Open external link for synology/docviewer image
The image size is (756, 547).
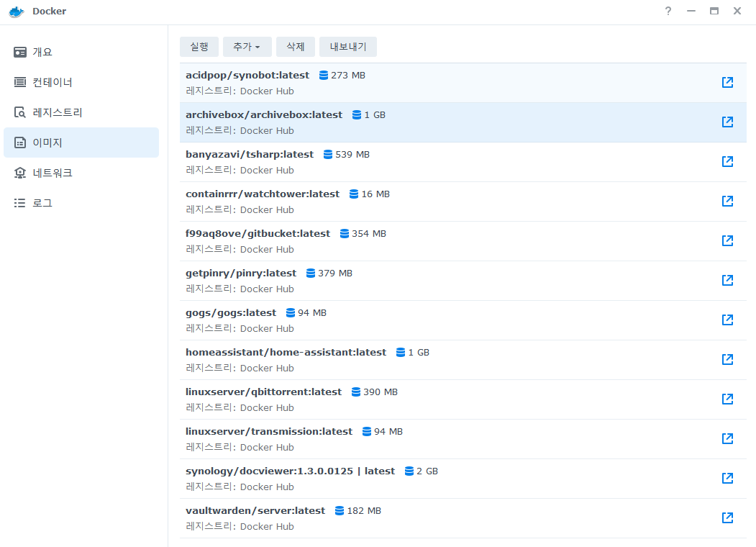coord(727,478)
